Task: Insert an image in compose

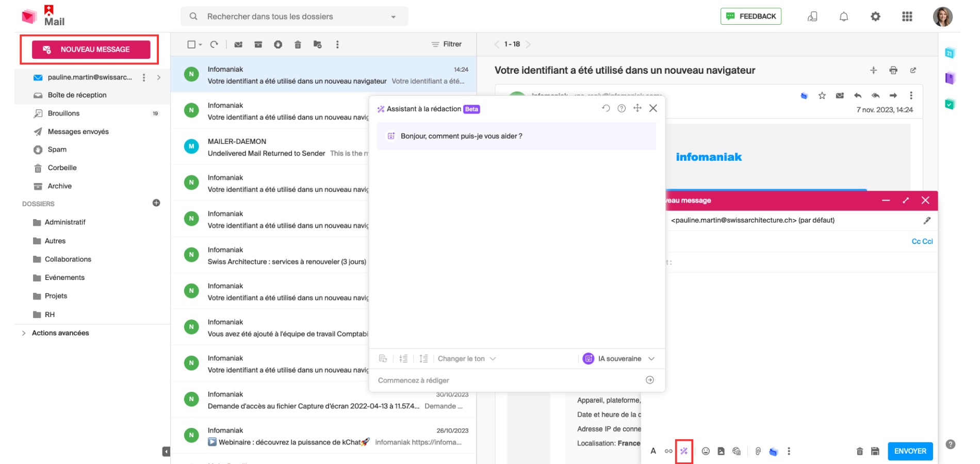Action: (x=721, y=451)
